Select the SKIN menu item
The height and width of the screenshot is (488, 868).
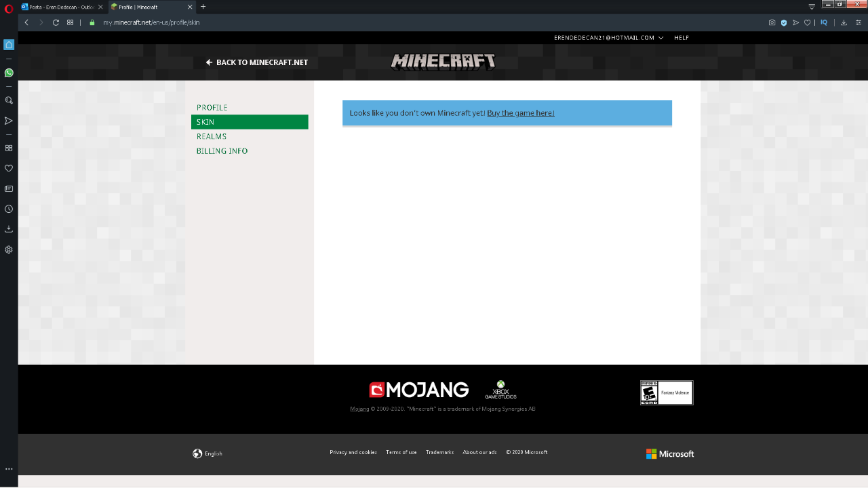(x=250, y=122)
